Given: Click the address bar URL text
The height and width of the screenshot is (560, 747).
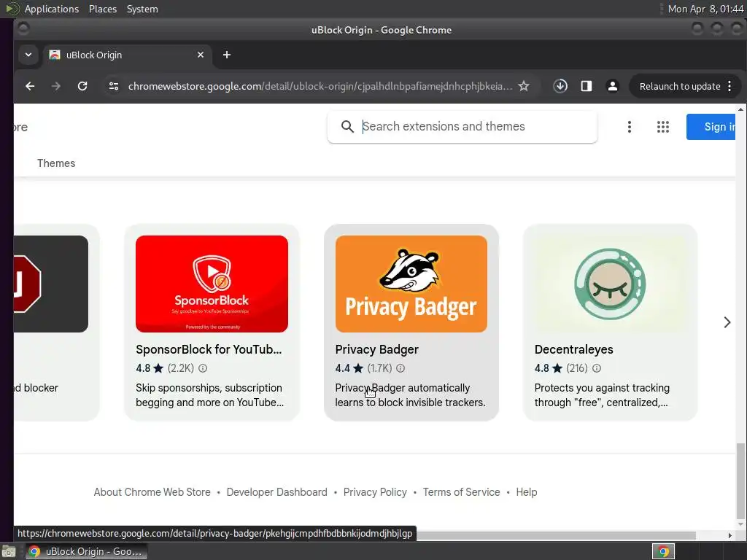Looking at the screenshot, I should coord(320,86).
